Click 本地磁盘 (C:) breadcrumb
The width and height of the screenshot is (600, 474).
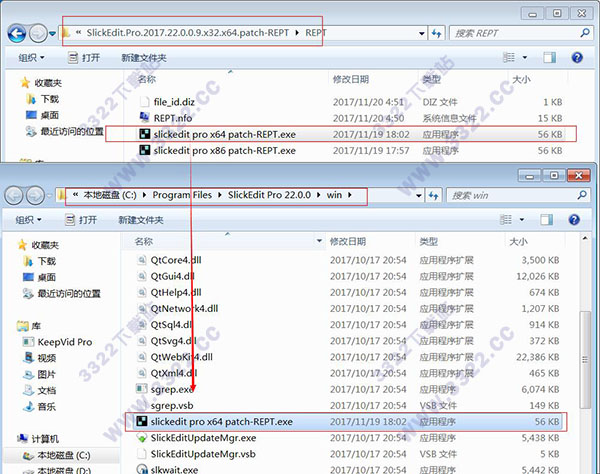[x=110, y=195]
